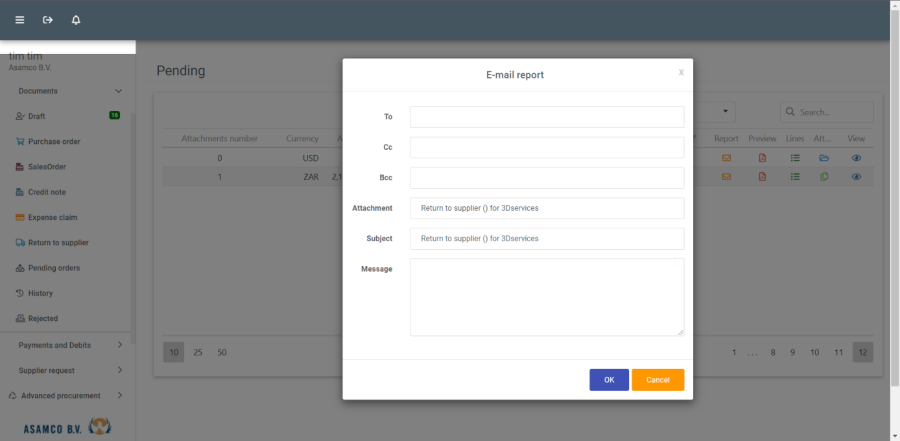This screenshot has width=900, height=441.
Task: Collapse the Documents section
Action: point(118,91)
